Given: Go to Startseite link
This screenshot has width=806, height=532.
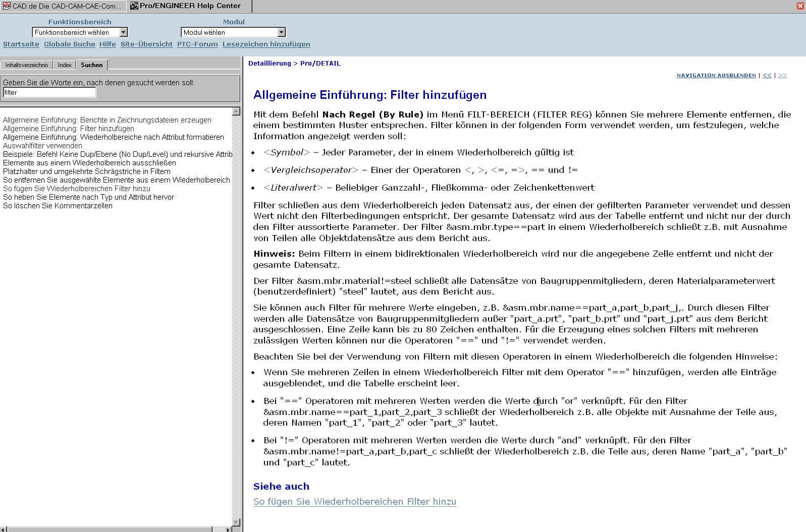Looking at the screenshot, I should point(21,44).
